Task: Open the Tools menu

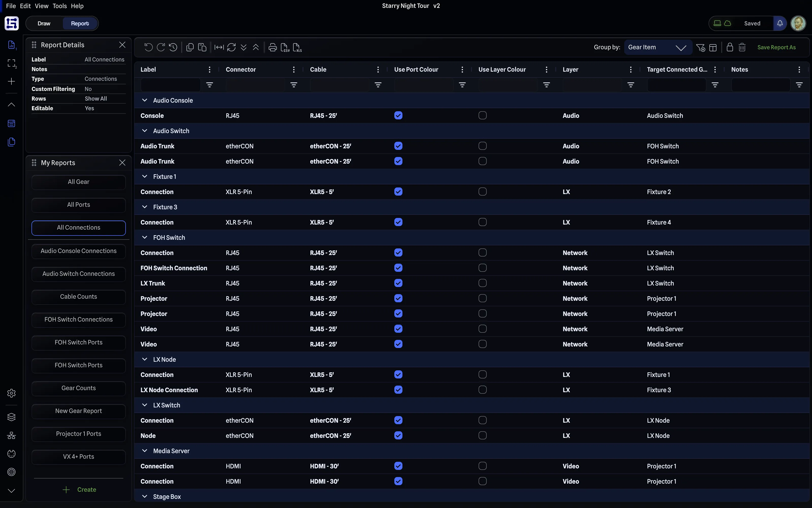Action: point(60,6)
